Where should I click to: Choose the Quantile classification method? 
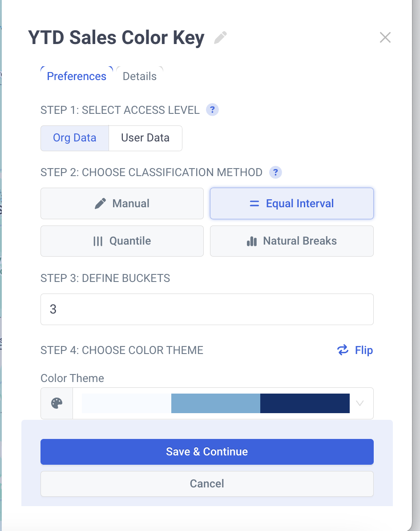point(122,241)
